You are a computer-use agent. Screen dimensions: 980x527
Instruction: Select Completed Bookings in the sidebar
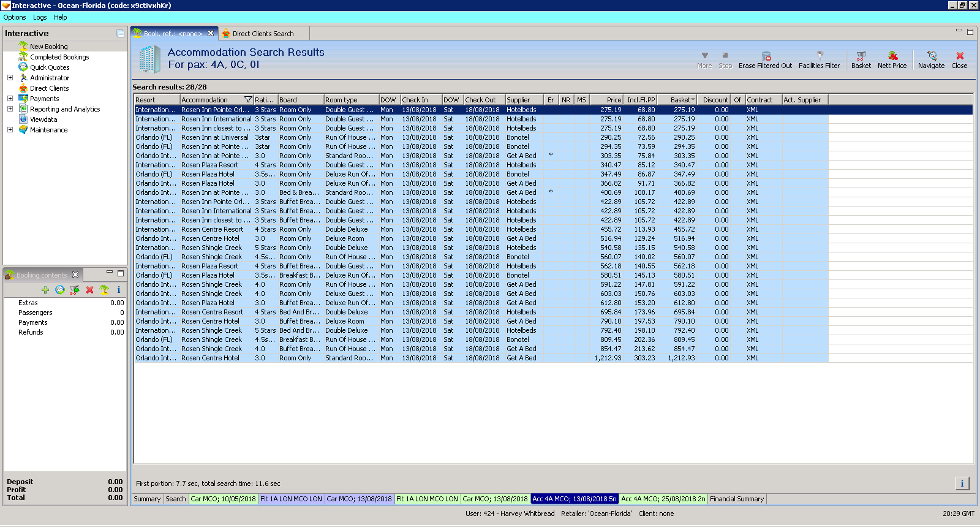pos(59,57)
